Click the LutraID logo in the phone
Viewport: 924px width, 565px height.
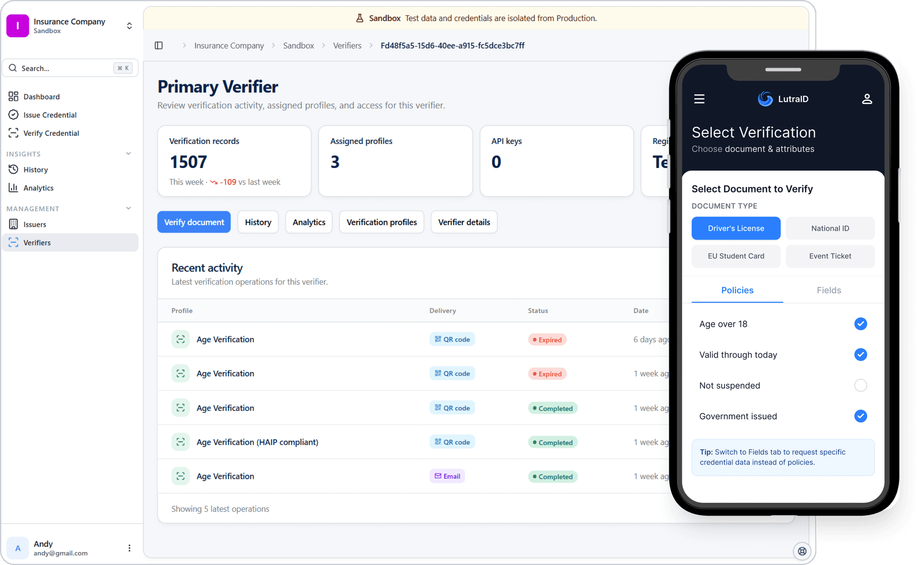pos(783,99)
